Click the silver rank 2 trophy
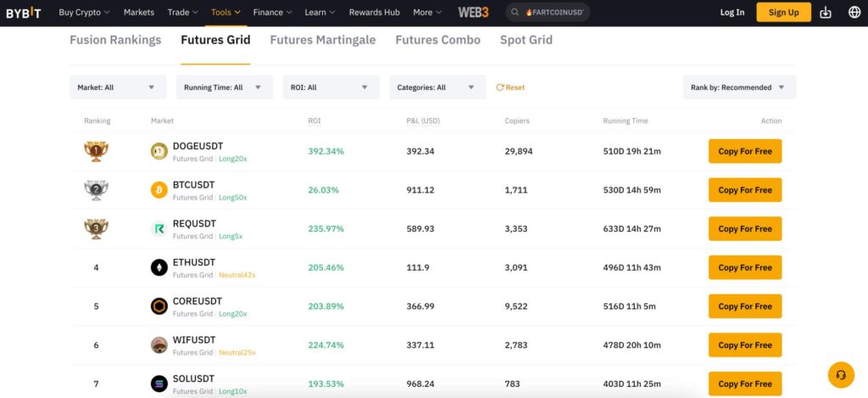This screenshot has width=868, height=398. tap(97, 190)
